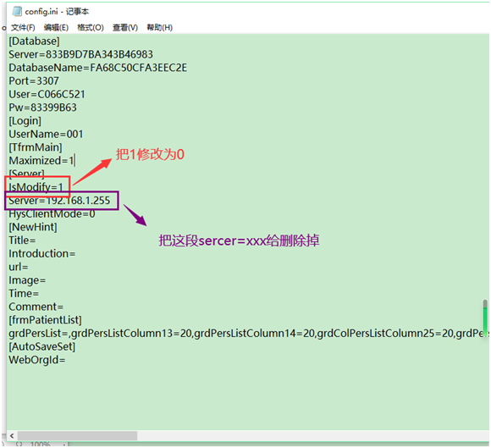
Task: Click the left scroll arrow of the horizontal scrollbar
Action: [12, 435]
